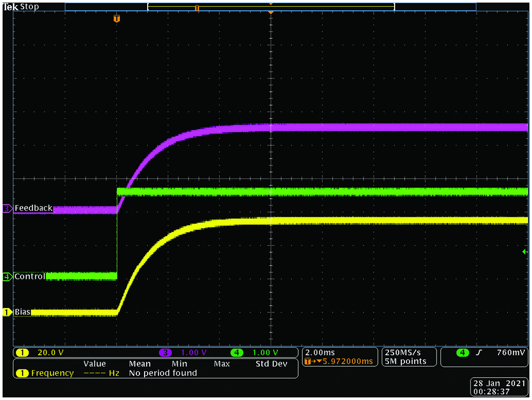
Task: Click the Frequency measurement label
Action: (x=52, y=373)
